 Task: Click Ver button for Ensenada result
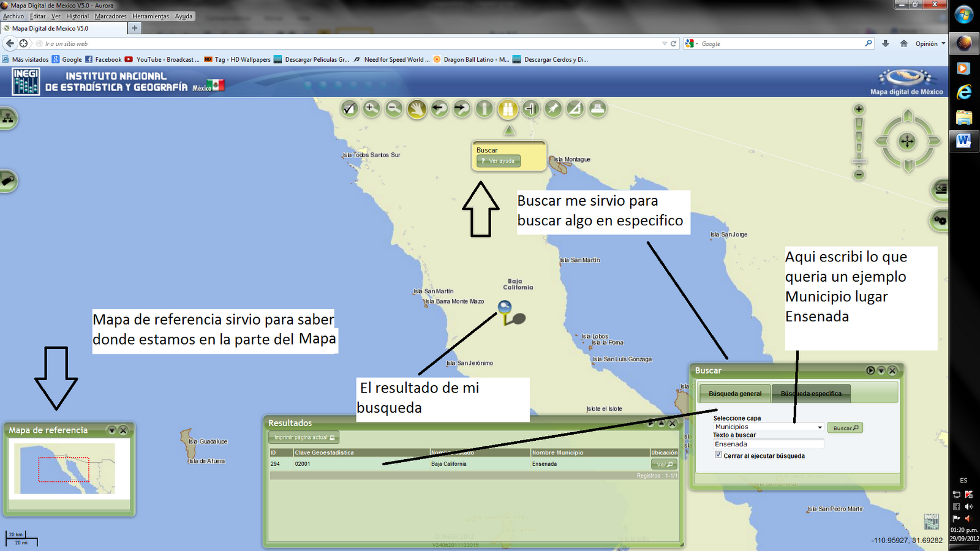[x=664, y=464]
